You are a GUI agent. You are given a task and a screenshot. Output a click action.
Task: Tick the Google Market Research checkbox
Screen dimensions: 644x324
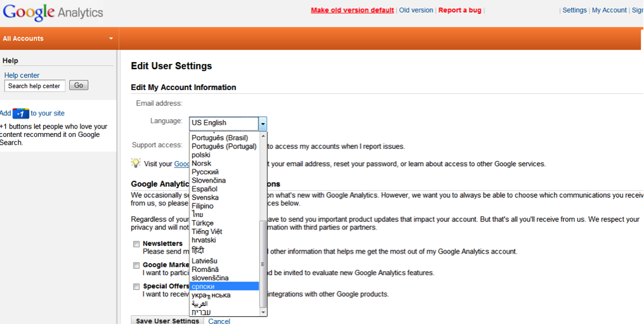[136, 265]
